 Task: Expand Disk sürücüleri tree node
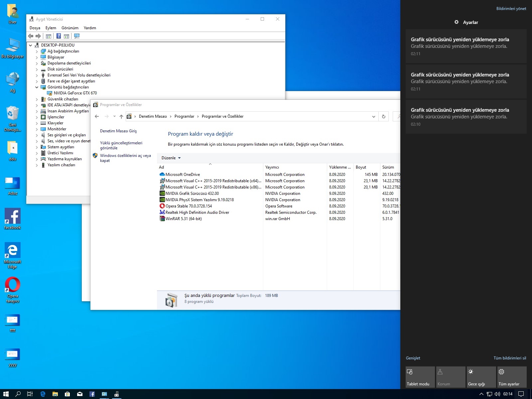point(37,69)
